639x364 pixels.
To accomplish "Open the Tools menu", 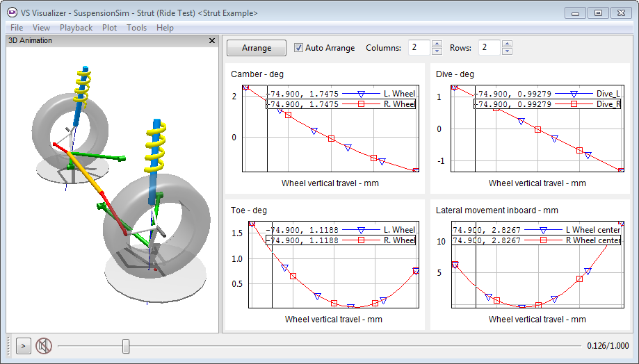I will pos(136,28).
